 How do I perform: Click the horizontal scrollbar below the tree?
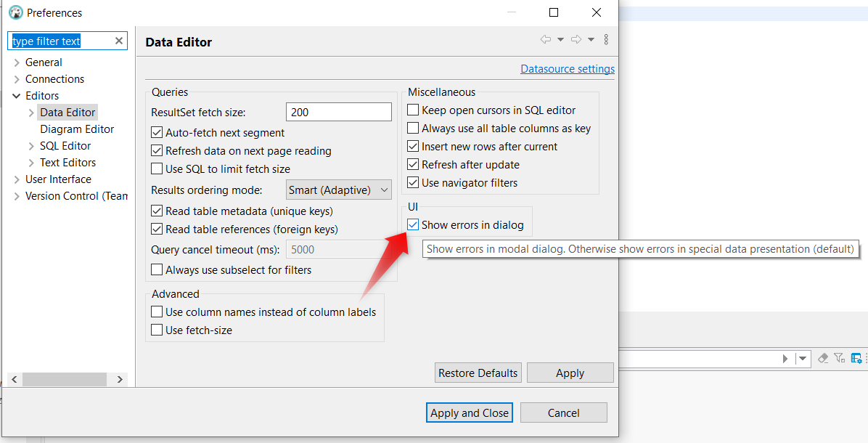point(65,379)
